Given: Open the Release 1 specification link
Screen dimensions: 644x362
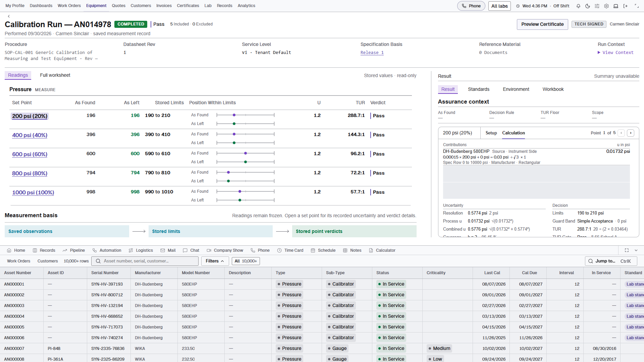Looking at the screenshot, I should tap(372, 53).
